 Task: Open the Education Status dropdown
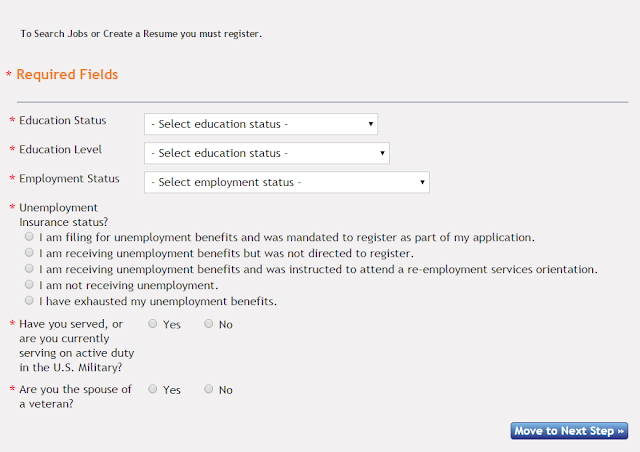[260, 124]
